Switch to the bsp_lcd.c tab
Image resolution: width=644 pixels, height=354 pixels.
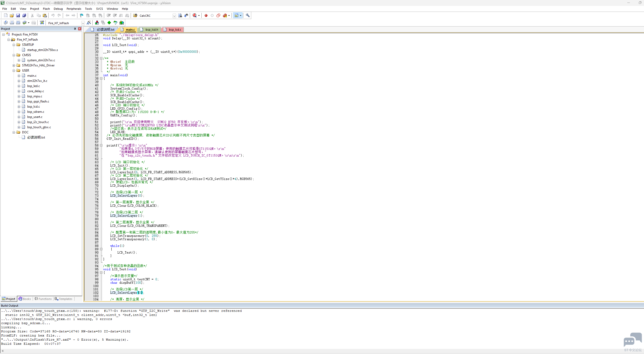click(x=173, y=30)
